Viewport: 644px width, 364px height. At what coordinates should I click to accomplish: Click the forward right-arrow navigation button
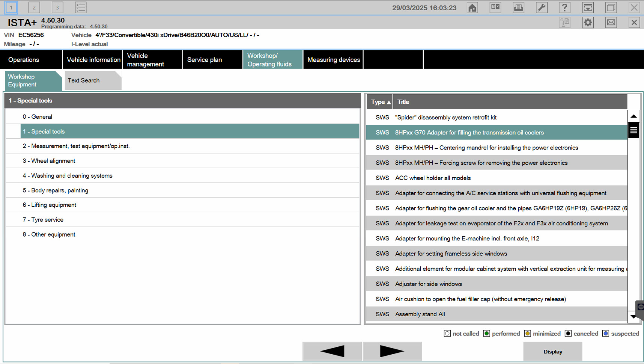[392, 351]
